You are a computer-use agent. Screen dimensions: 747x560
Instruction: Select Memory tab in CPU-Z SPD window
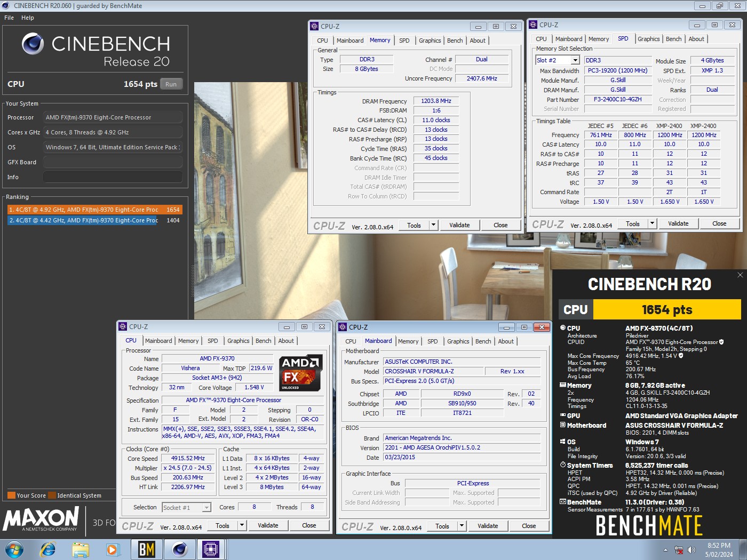pos(599,39)
